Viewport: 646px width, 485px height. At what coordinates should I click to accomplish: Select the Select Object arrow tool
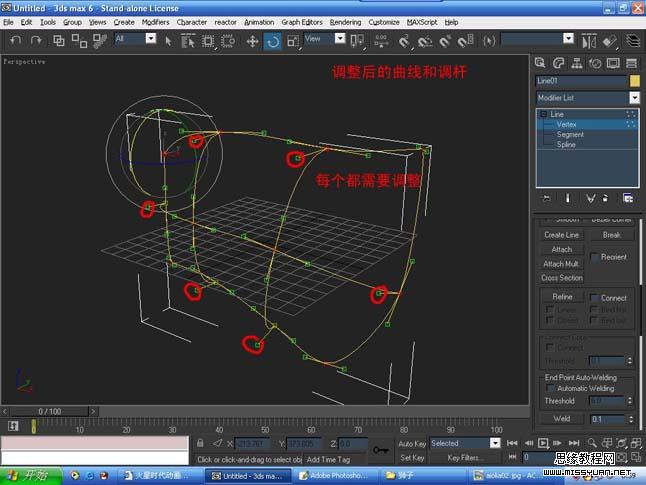[x=168, y=41]
